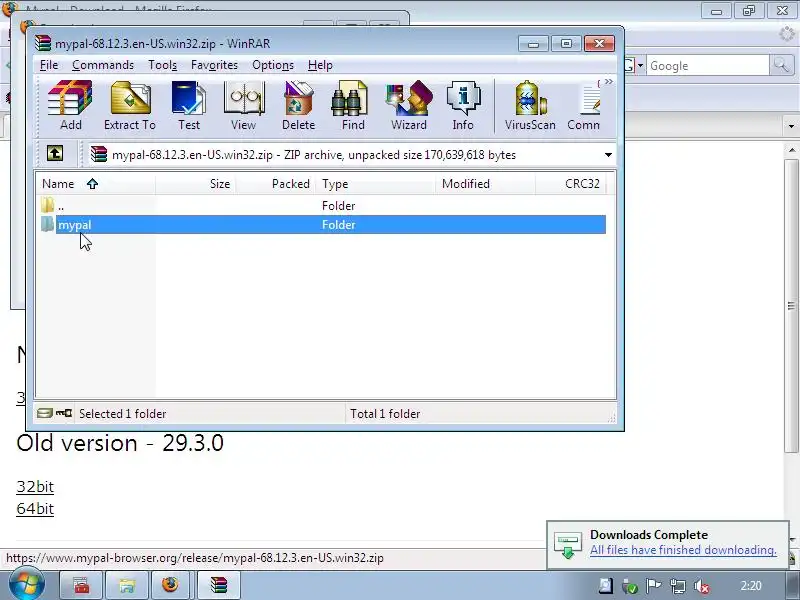Click the search magnifier button in Firefox

tap(781, 65)
